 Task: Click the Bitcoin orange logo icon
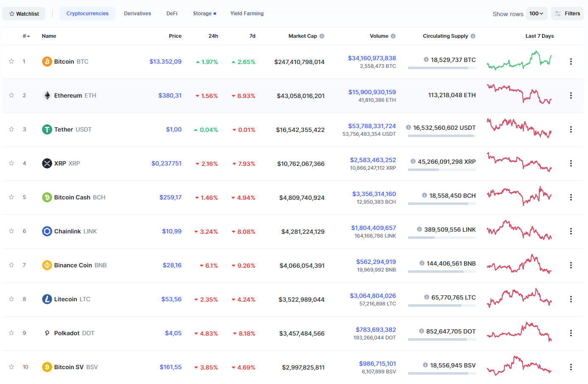click(x=47, y=62)
